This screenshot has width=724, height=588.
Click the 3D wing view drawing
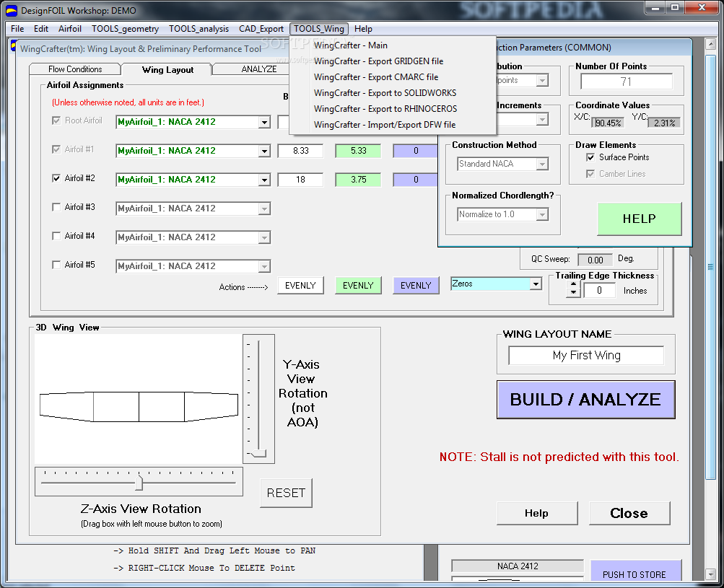point(139,399)
